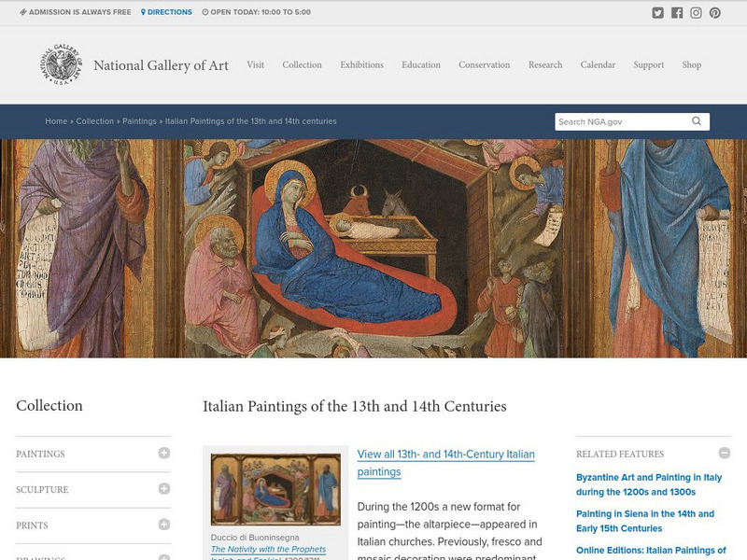Click the National Gallery of Art seal logo
Viewport: 747px width, 560px height.
coord(61,64)
